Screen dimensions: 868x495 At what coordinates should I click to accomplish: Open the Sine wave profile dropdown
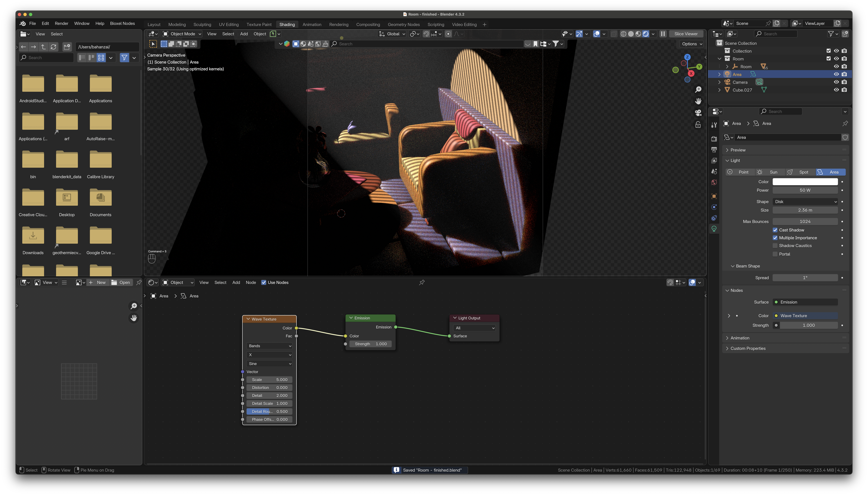(269, 364)
